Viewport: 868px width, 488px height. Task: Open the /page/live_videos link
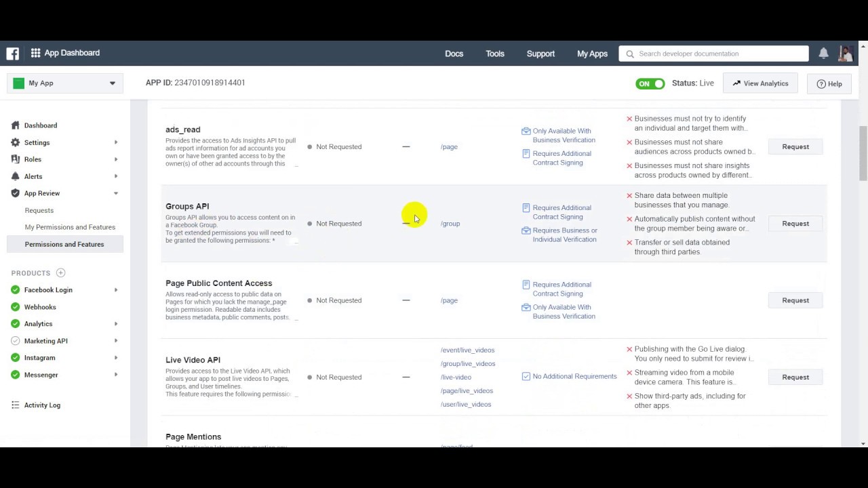(467, 390)
